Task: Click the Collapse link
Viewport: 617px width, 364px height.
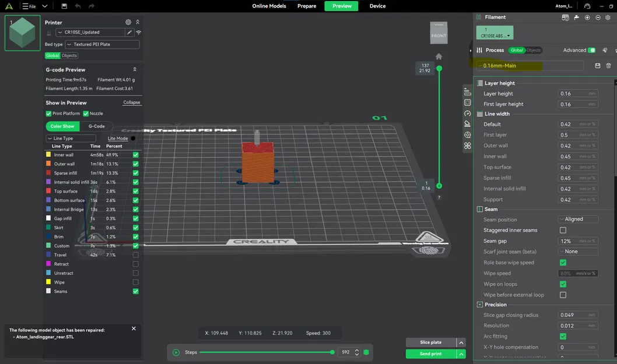Action: [131, 102]
